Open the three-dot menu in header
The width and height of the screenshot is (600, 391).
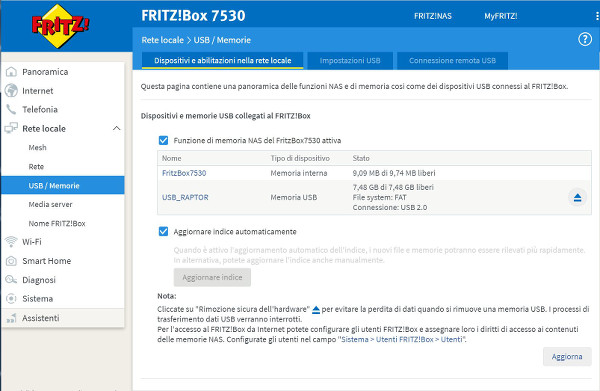tap(597, 16)
